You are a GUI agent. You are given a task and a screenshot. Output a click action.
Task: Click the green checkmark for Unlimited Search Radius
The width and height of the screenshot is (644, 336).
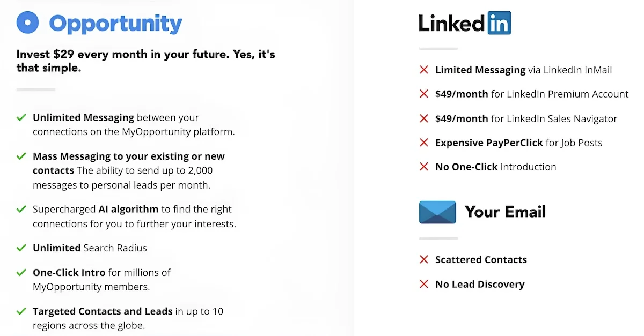pos(21,248)
